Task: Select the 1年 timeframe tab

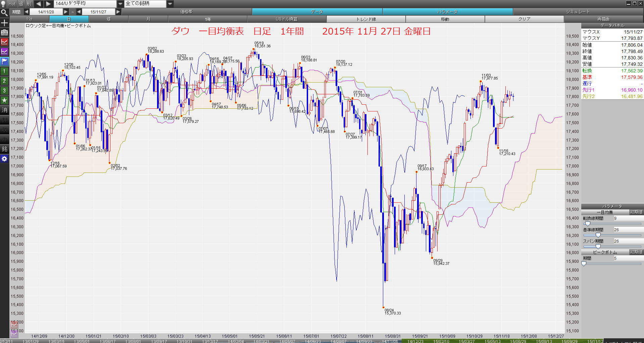Action: pyautogui.click(x=208, y=19)
